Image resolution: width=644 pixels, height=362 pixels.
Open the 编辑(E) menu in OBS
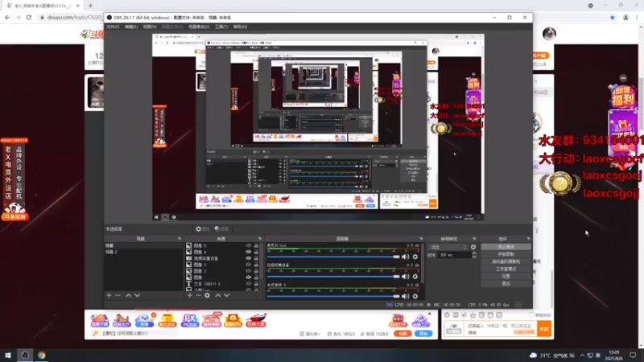click(131, 27)
